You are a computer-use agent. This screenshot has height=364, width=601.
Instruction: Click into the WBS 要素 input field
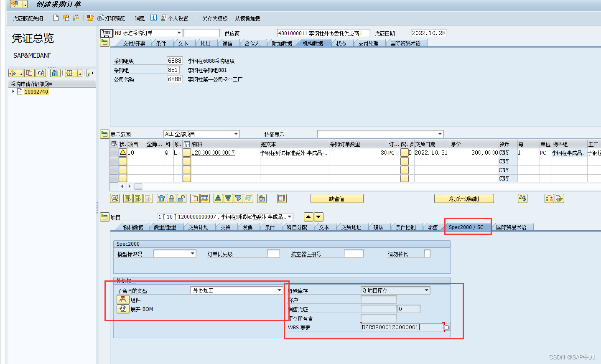[402, 327]
